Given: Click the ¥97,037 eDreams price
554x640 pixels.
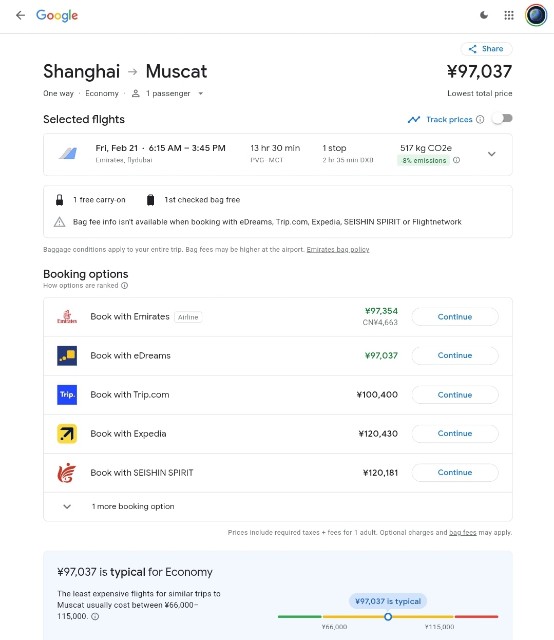Looking at the screenshot, I should 381,356.
